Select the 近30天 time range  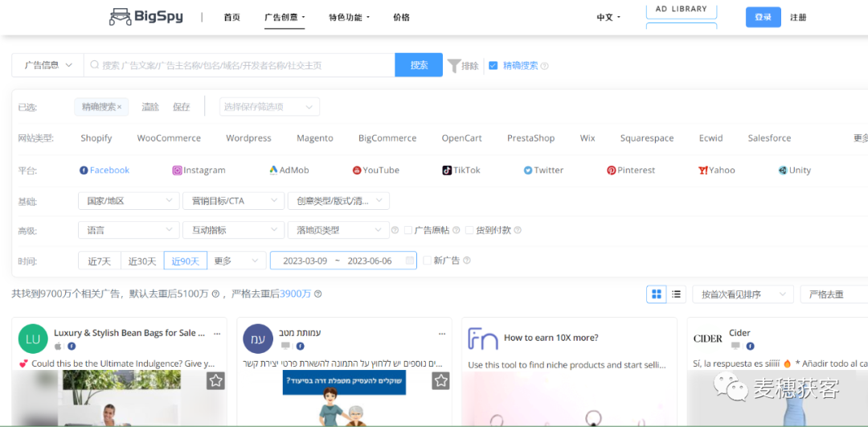point(142,261)
